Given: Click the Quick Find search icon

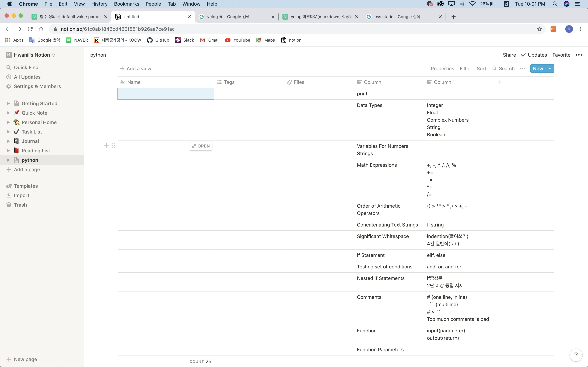Looking at the screenshot, I should click(x=9, y=67).
